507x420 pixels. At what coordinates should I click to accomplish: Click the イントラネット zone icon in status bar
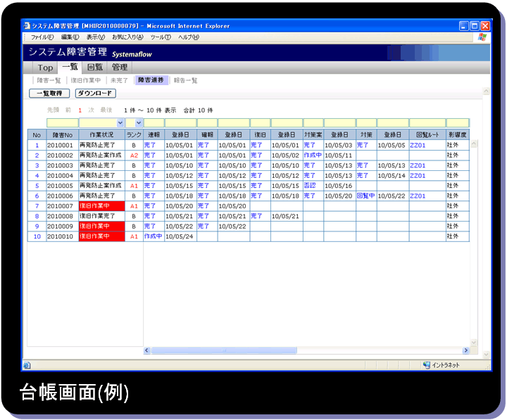pos(427,365)
